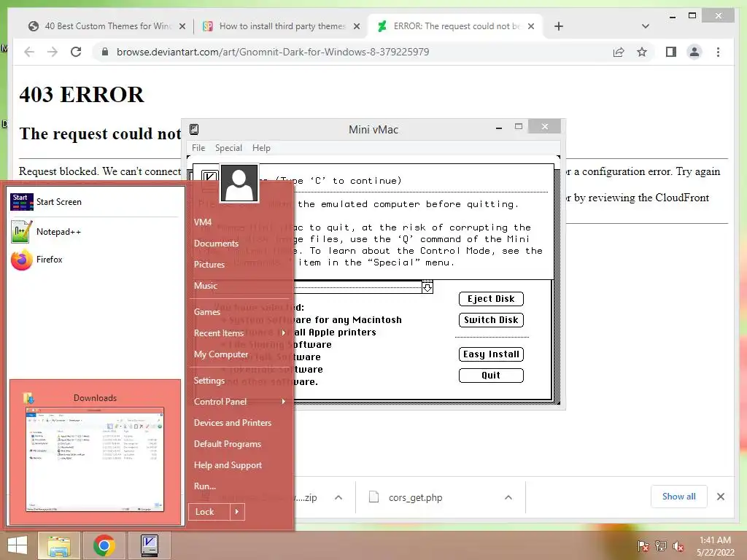Bookmark this page with the star
The width and height of the screenshot is (747, 560).
click(642, 52)
